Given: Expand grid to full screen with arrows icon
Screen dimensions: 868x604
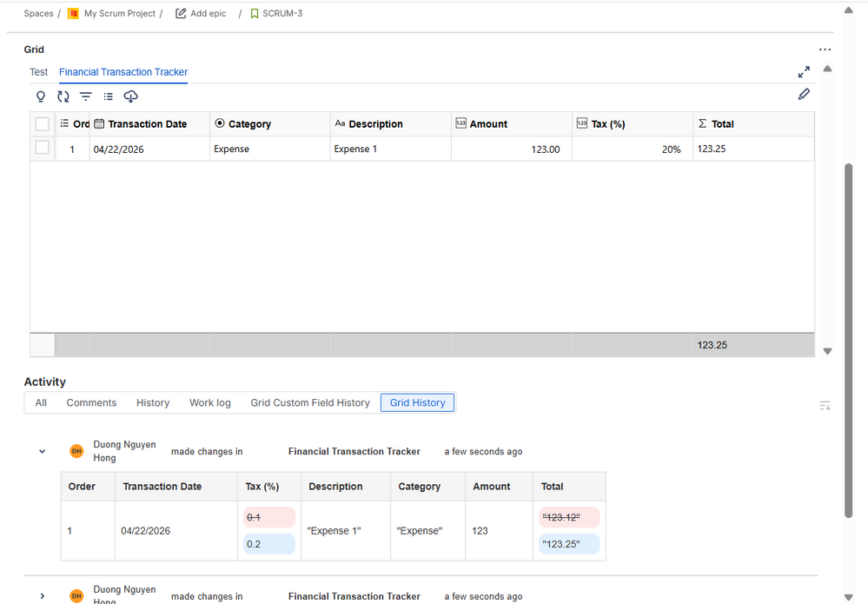Looking at the screenshot, I should (804, 72).
